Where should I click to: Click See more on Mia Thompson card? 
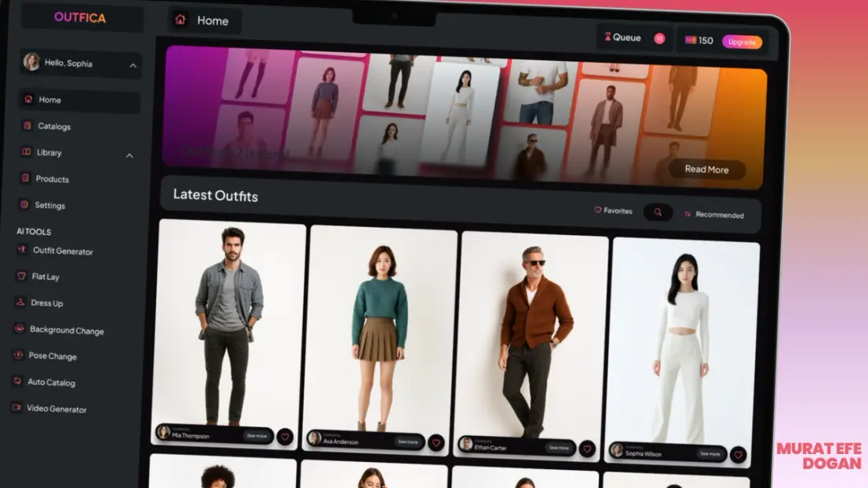(257, 435)
